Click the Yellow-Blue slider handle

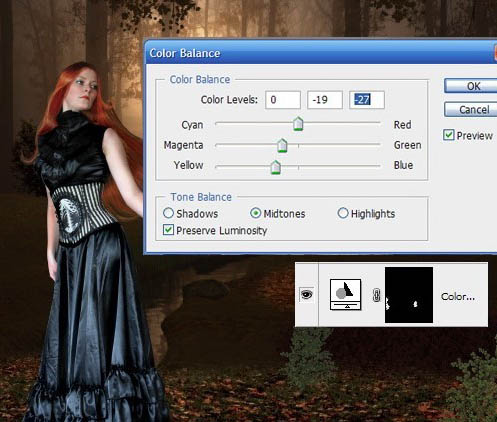tap(275, 167)
